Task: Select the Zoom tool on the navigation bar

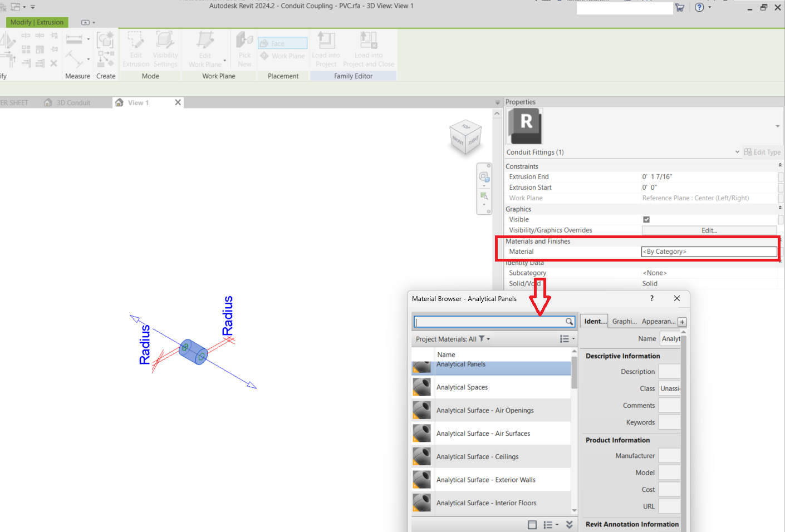Action: [x=484, y=195]
